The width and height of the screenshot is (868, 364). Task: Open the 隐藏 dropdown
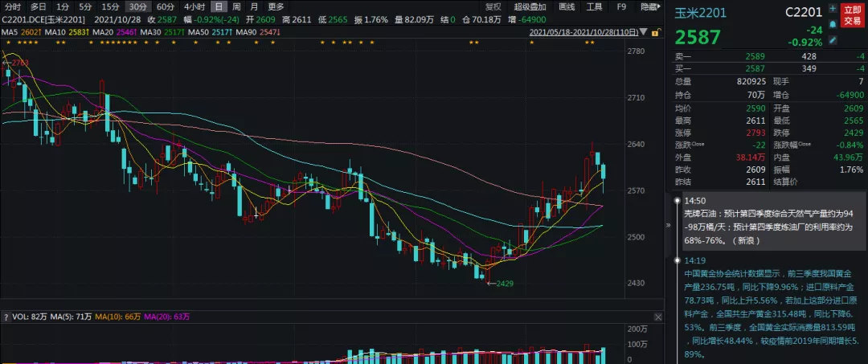650,7
